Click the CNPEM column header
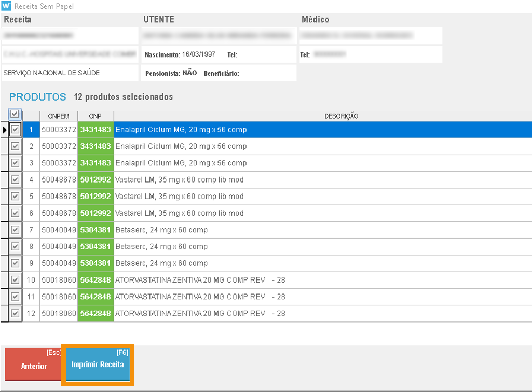532x392 pixels. tap(59, 116)
